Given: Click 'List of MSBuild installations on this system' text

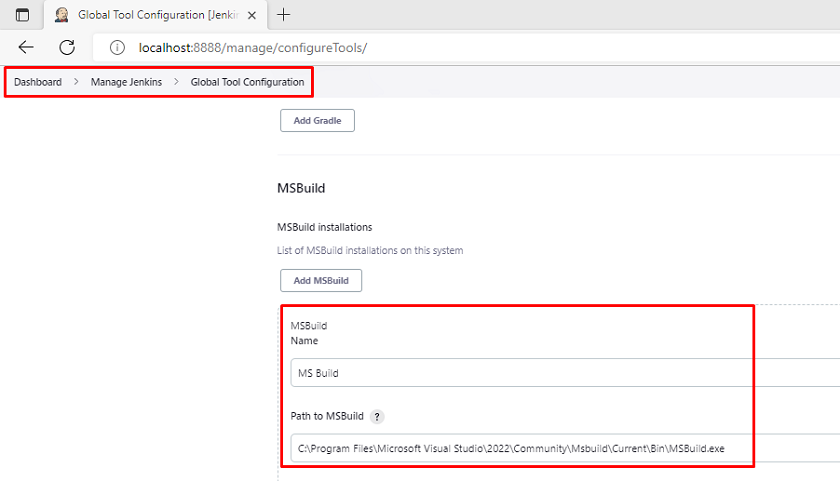Looking at the screenshot, I should (x=370, y=250).
